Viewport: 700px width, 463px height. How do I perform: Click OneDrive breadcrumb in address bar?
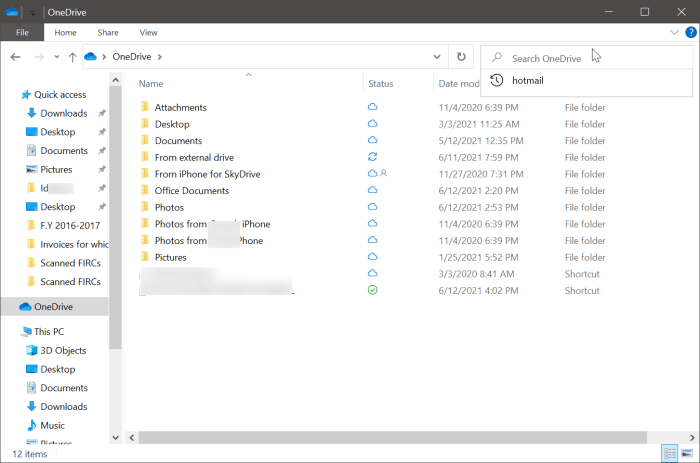(x=132, y=57)
